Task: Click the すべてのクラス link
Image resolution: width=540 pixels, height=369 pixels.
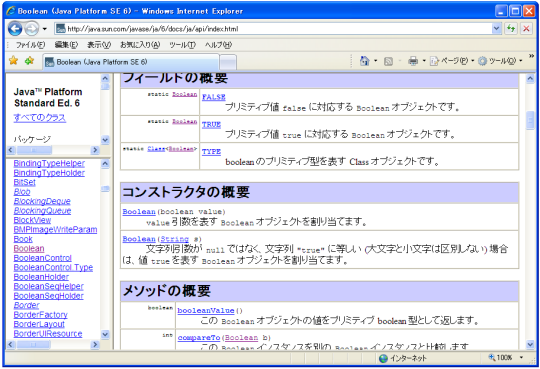Action: click(40, 117)
